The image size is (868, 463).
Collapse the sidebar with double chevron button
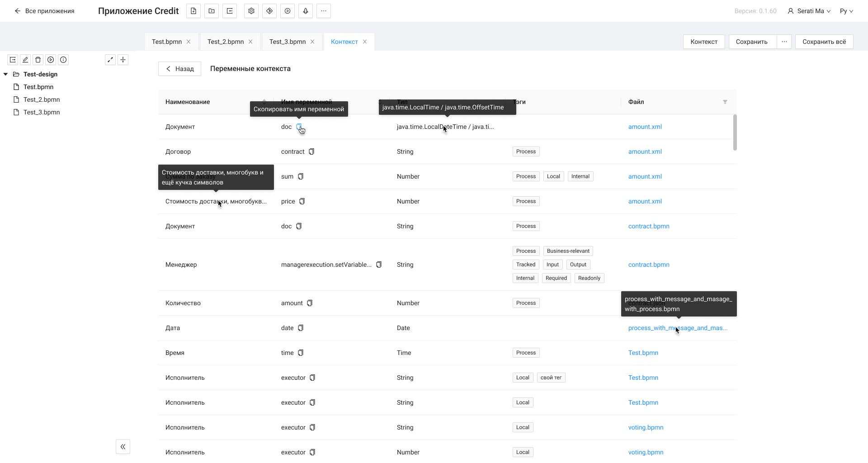point(123,447)
